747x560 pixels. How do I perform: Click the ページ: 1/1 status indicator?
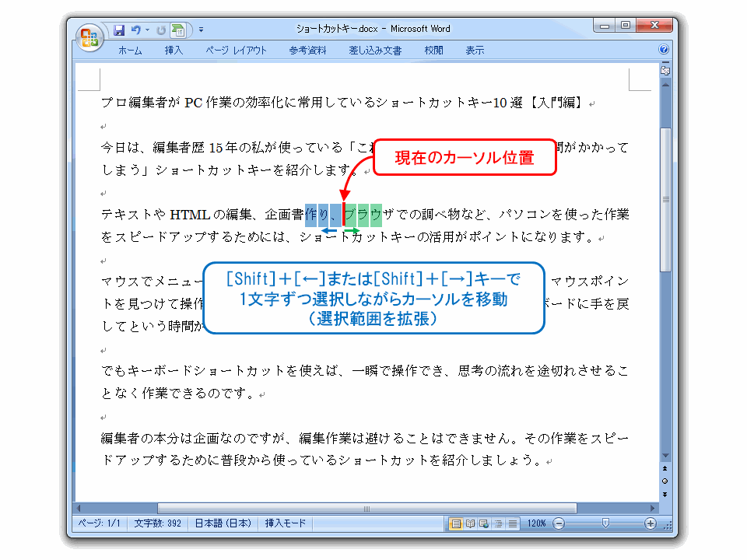tap(99, 523)
